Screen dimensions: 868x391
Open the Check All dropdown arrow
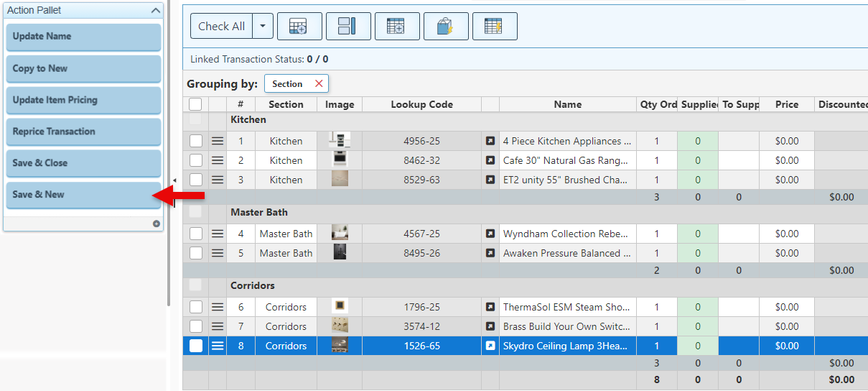[x=262, y=27]
